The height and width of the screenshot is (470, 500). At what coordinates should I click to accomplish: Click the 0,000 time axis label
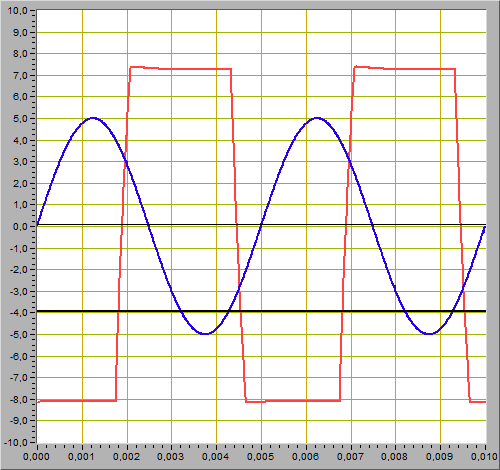click(x=36, y=457)
